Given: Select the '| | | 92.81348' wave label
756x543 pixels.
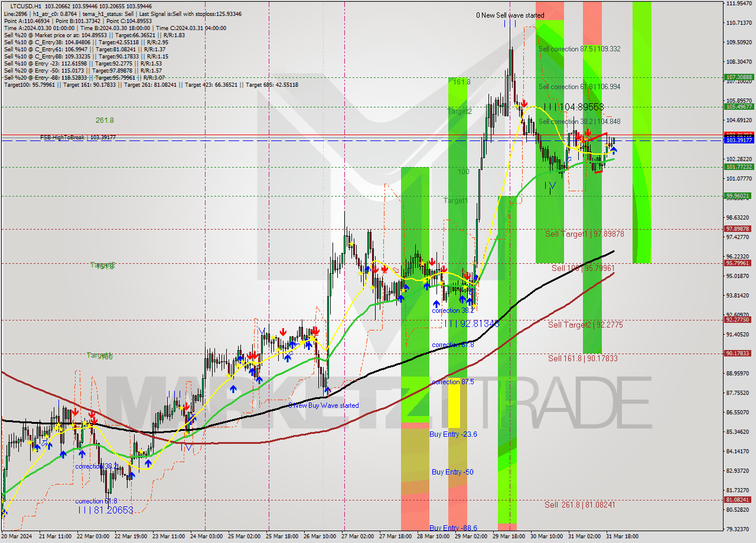Looking at the screenshot, I should [471, 323].
